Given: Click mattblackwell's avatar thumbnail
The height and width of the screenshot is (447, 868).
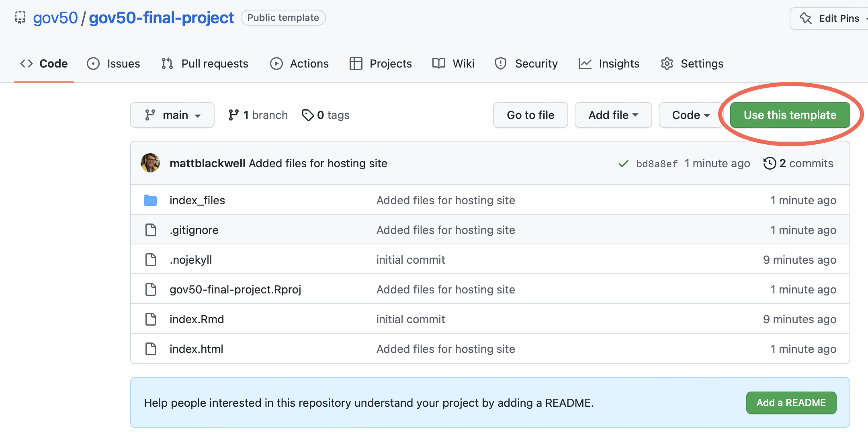Looking at the screenshot, I should click(x=150, y=163).
